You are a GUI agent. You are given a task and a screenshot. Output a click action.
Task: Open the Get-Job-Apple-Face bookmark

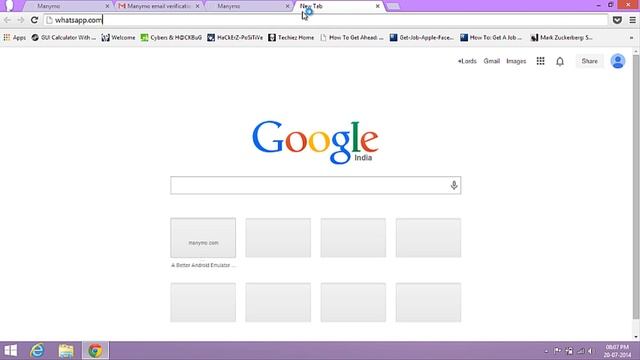tap(422, 38)
